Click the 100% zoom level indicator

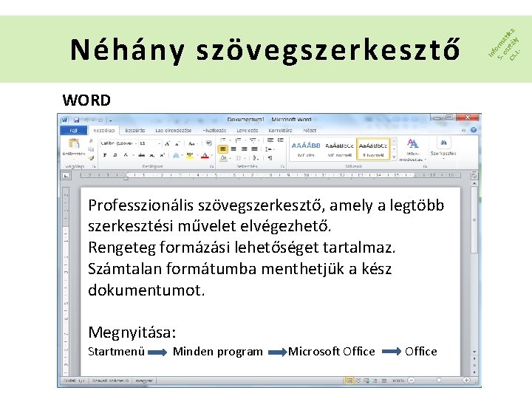click(398, 381)
